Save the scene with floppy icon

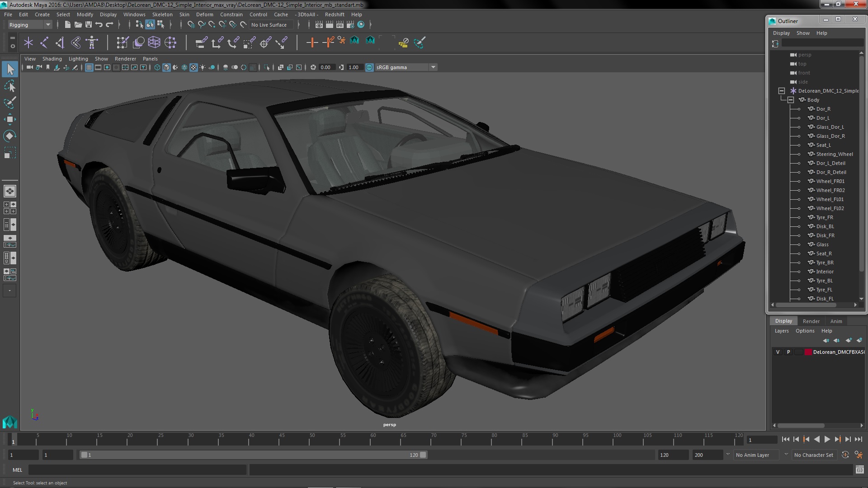click(89, 25)
